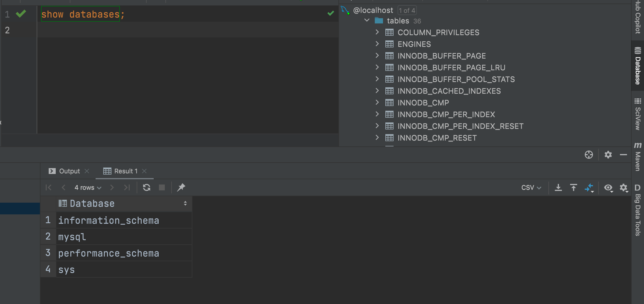Close the Output tab
This screenshot has width=644, height=304.
[87, 171]
